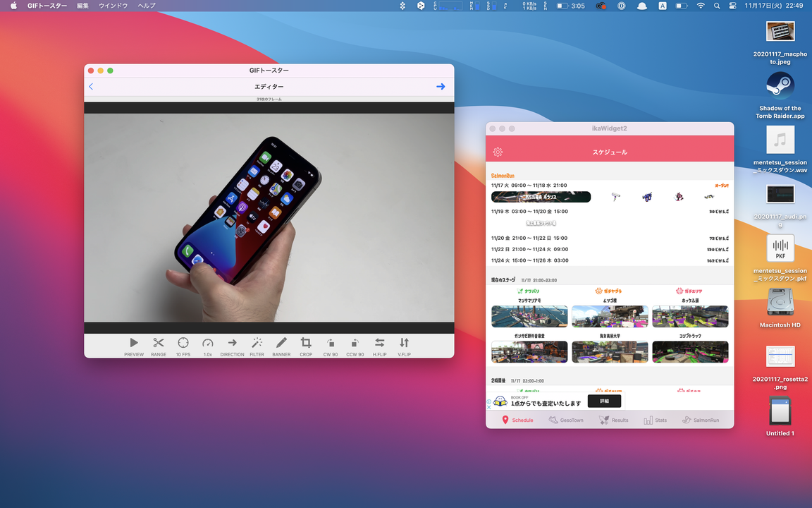
Task: Select the mentetsu_session .wav audio file
Action: [780, 150]
